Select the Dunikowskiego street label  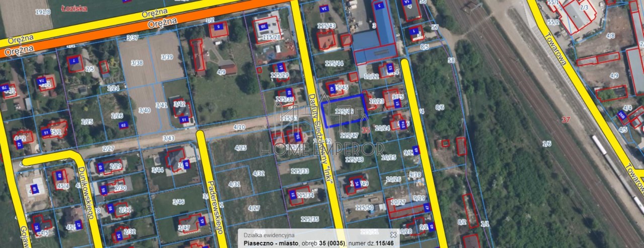coord(88,193)
